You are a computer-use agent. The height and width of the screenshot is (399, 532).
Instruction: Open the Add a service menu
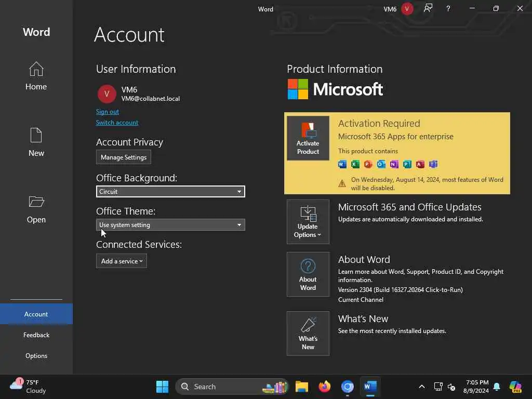122,261
